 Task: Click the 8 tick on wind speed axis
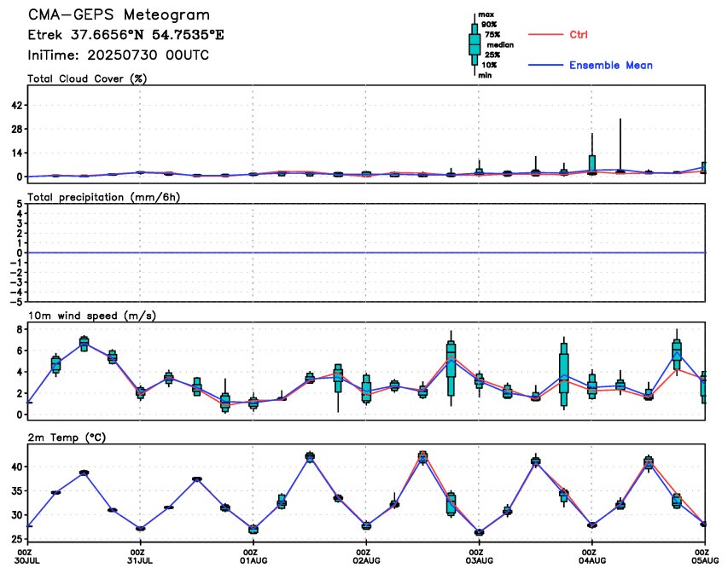[20, 329]
